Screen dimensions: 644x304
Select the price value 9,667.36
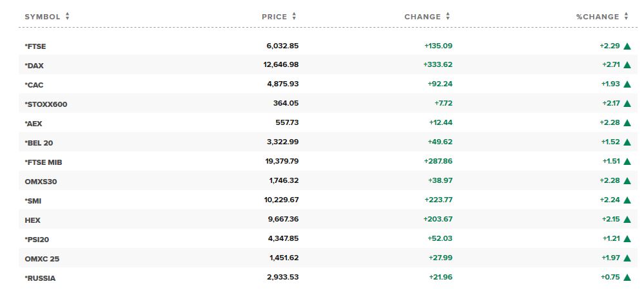284,219
